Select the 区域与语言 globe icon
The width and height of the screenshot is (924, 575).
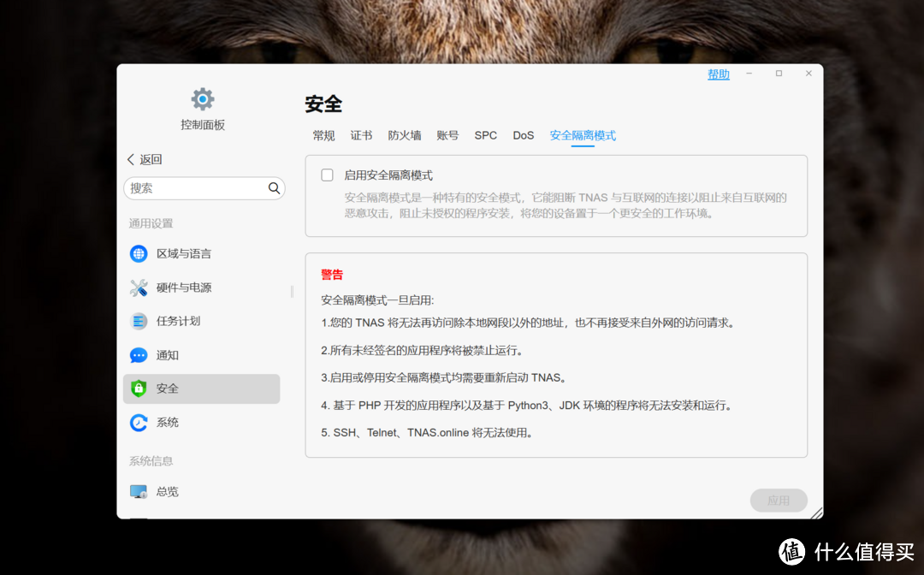139,253
